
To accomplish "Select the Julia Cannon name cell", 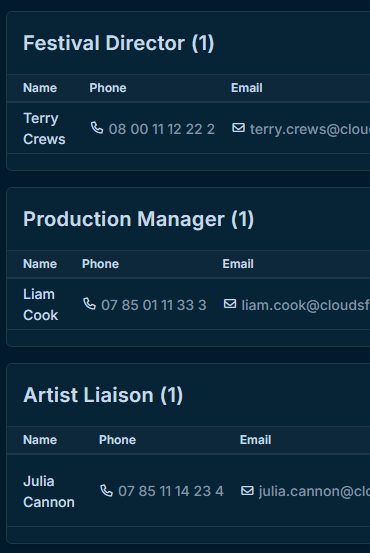I will point(49,491).
